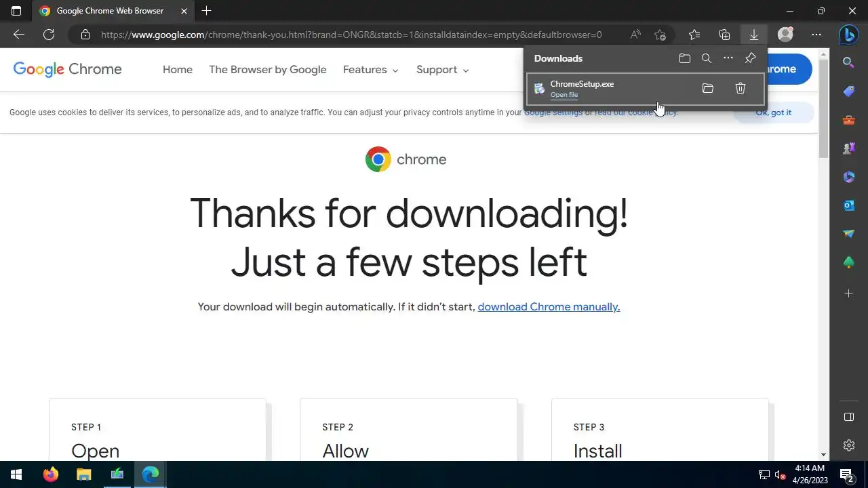Viewport: 868px width, 488px height.
Task: Open the Favorites list icon
Action: point(694,35)
